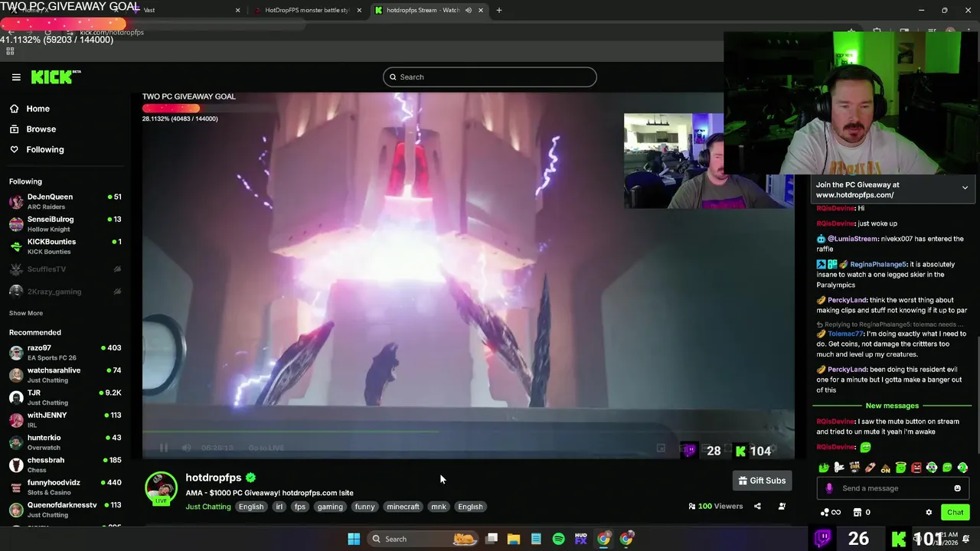Open watchsarahlive's recommended channel
The image size is (980, 551).
point(65,375)
